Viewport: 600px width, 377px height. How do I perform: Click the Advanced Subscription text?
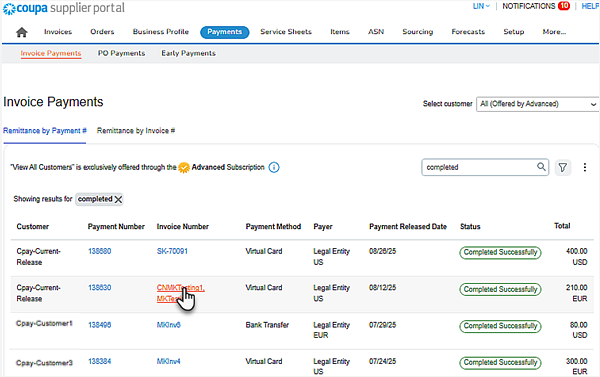point(228,167)
